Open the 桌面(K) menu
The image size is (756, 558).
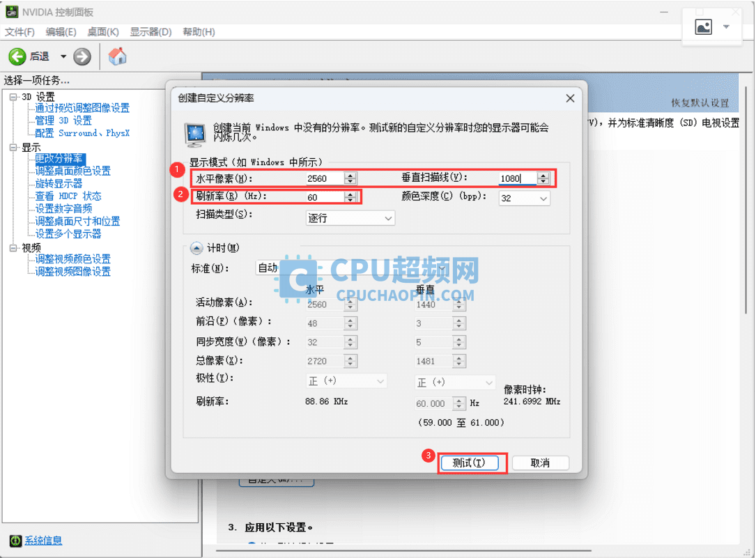(102, 32)
